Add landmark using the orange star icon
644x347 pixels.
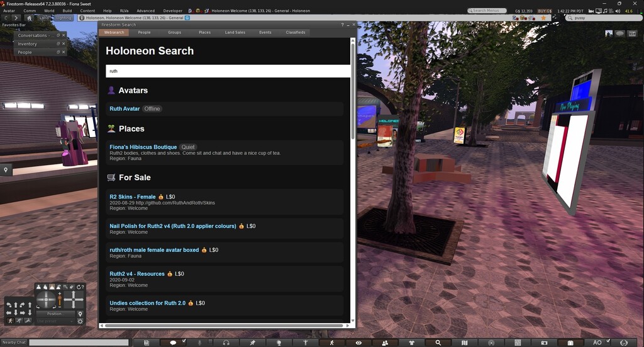(x=543, y=18)
